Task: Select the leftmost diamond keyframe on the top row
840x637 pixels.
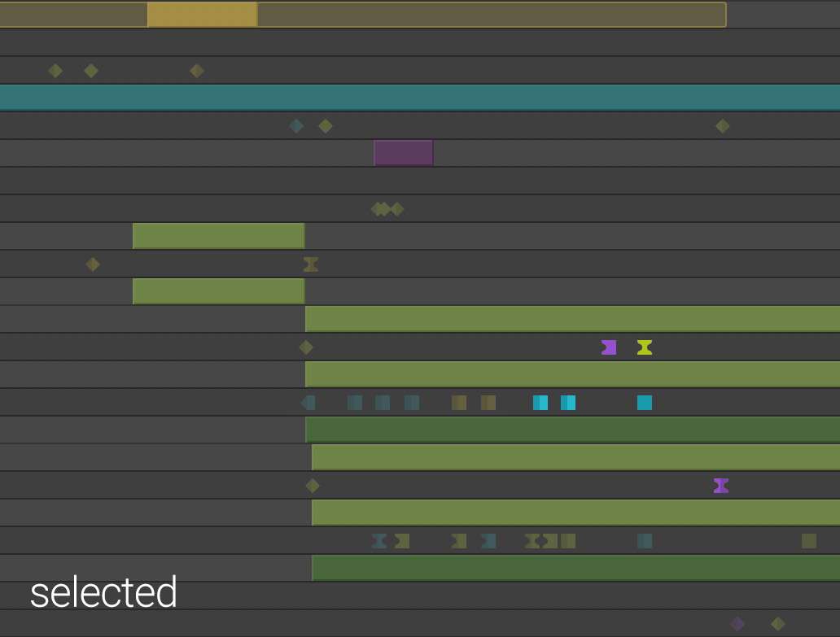Action: point(55,71)
